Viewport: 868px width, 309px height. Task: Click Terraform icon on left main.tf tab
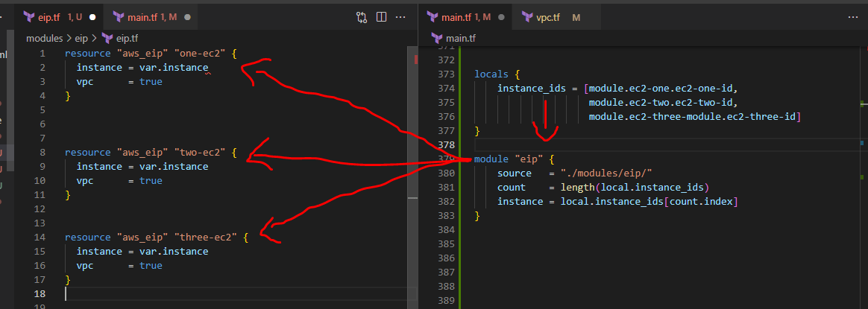(118, 17)
